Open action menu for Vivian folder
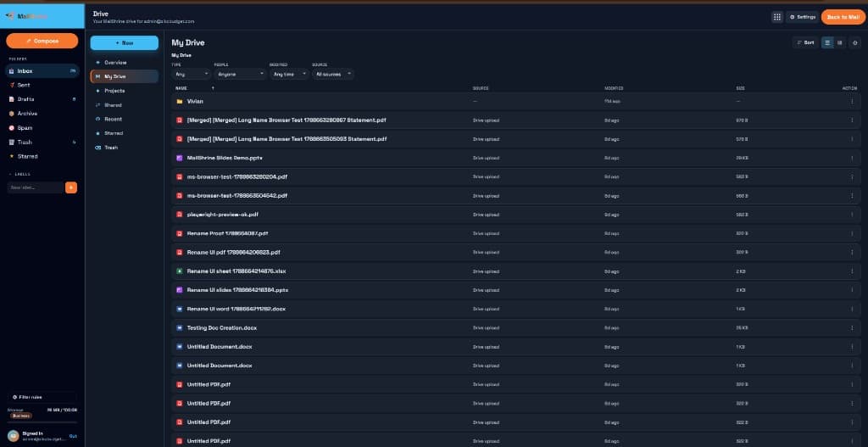868x447 pixels. [852, 102]
